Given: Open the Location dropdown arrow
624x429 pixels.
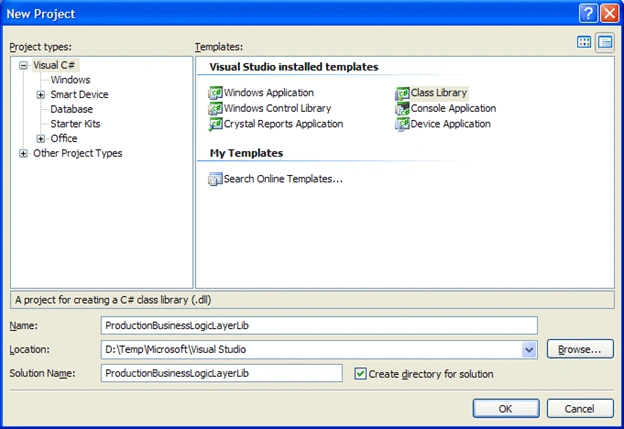Looking at the screenshot, I should click(x=529, y=350).
